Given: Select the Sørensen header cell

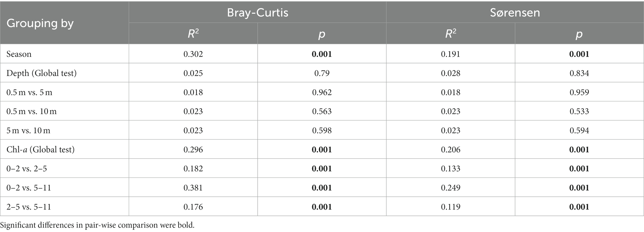Looking at the screenshot, I should 515,12.
